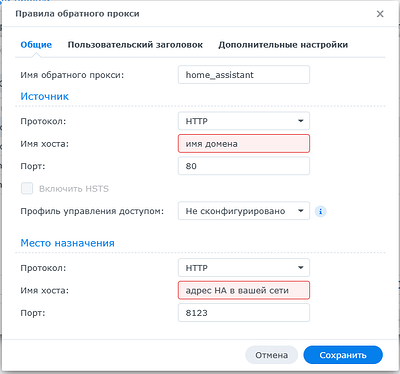Switch to Пользовательский заголовок tab
The image size is (400, 374).
click(x=135, y=45)
